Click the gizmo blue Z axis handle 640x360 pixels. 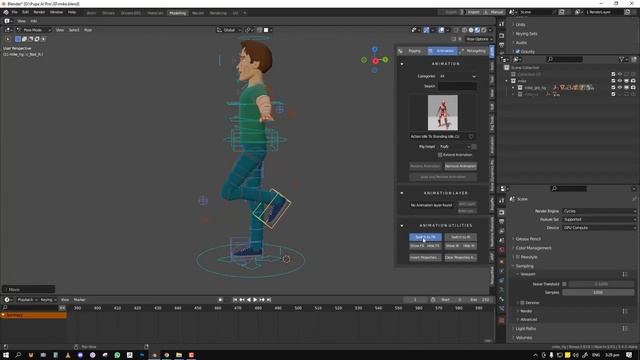click(374, 49)
